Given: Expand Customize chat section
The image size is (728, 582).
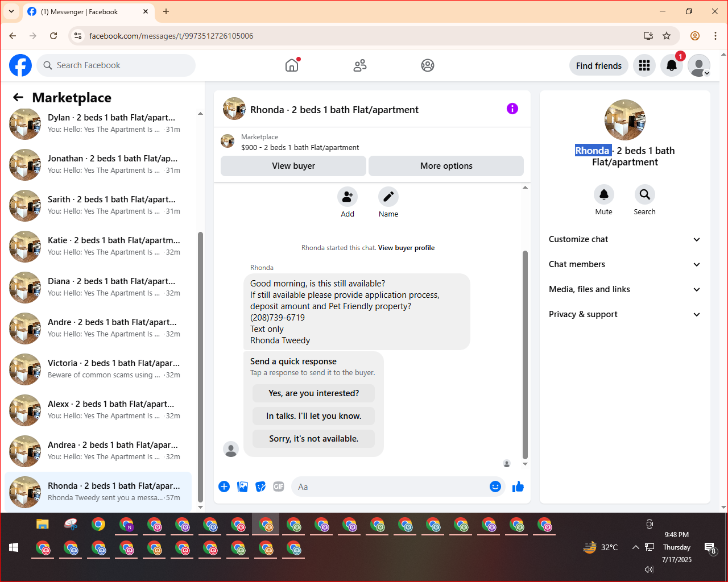Looking at the screenshot, I should [624, 239].
